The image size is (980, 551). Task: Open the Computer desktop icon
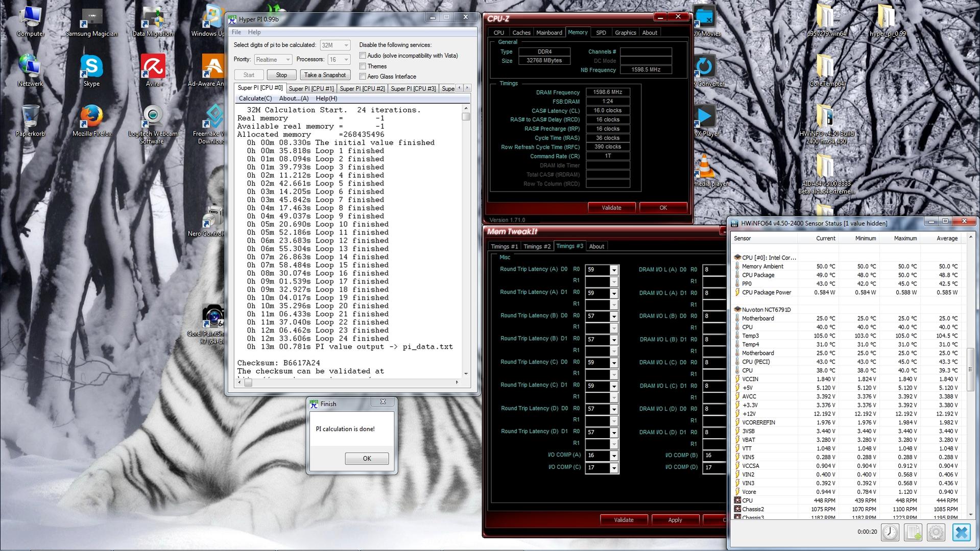click(31, 20)
